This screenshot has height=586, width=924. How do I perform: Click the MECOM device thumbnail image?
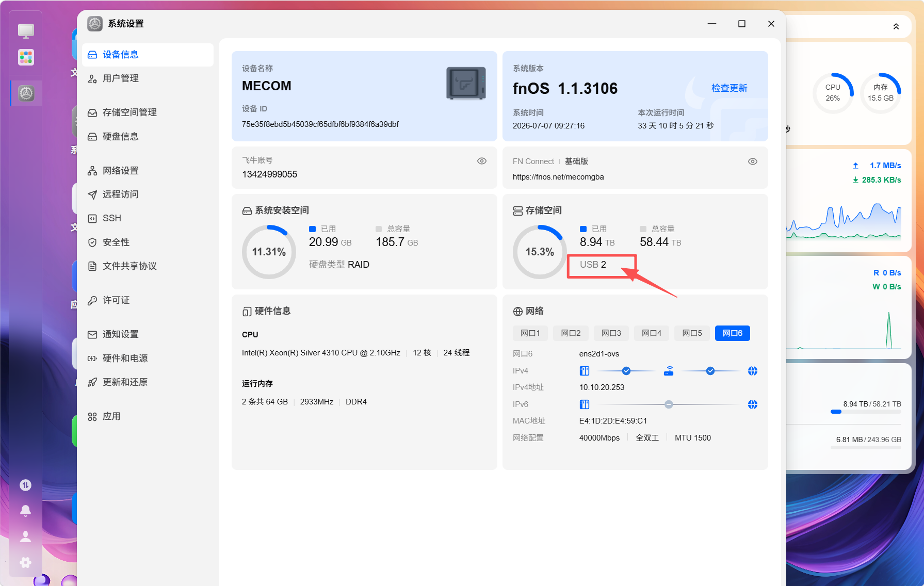[x=466, y=83]
